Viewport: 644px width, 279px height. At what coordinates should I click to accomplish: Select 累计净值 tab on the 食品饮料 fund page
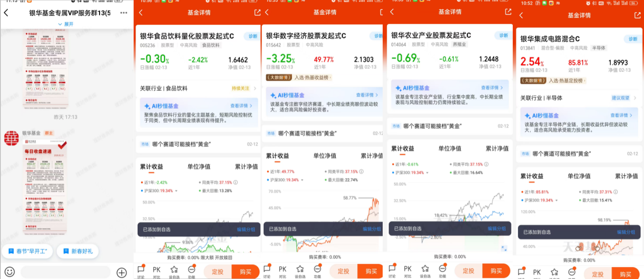(x=246, y=166)
